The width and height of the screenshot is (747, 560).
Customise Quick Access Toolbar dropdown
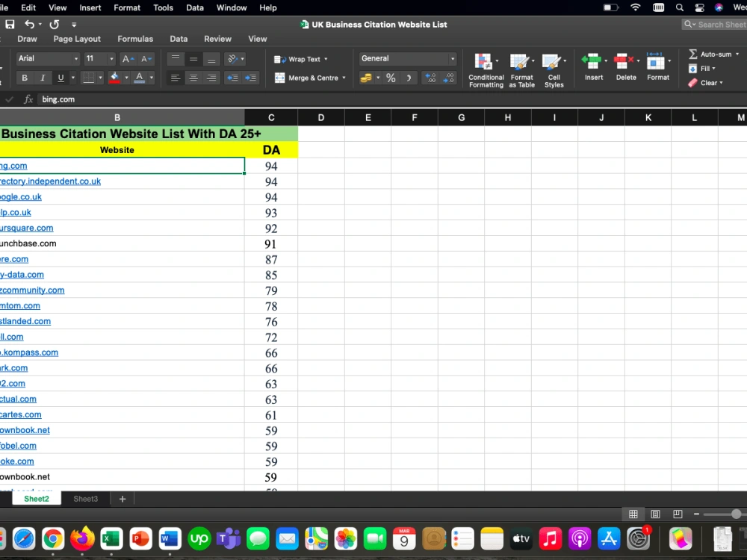74,25
